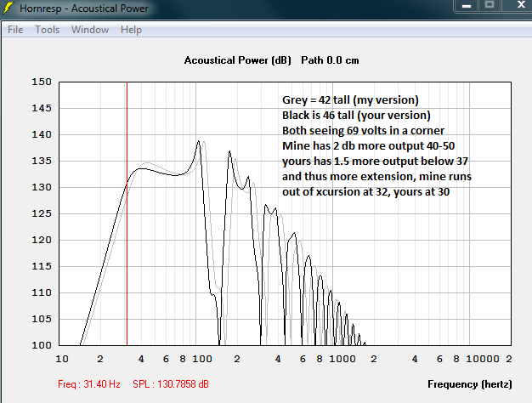The height and width of the screenshot is (403, 532).
Task: Click the 130 value on the dB axis
Action: 42,187
